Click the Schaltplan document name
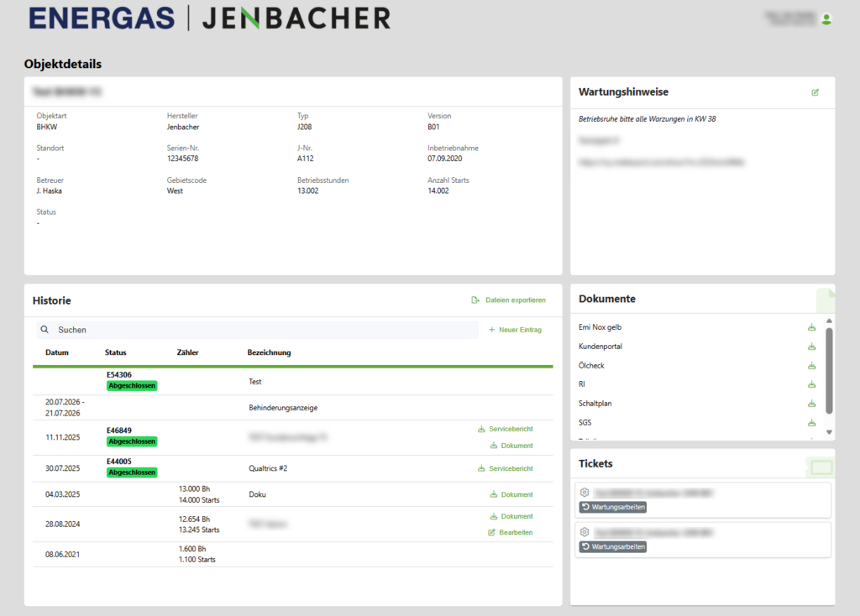The image size is (860, 616). point(595,404)
